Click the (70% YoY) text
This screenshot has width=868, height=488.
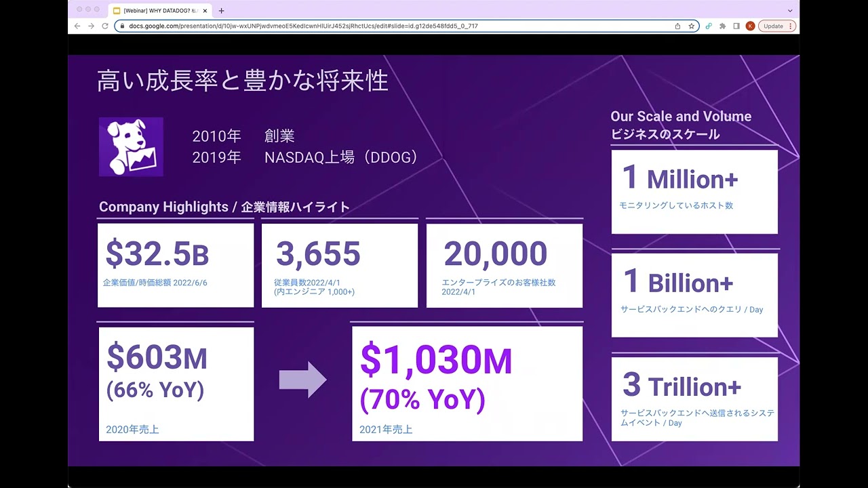point(422,399)
